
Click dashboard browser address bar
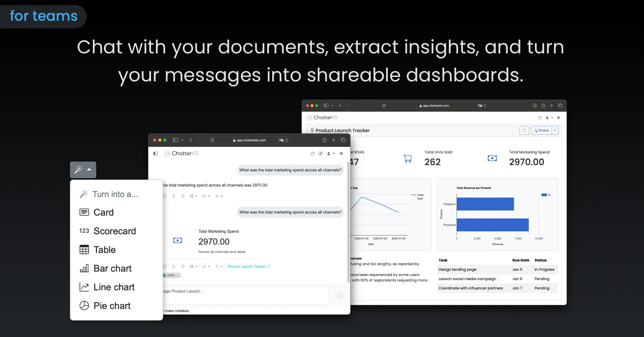click(x=434, y=106)
